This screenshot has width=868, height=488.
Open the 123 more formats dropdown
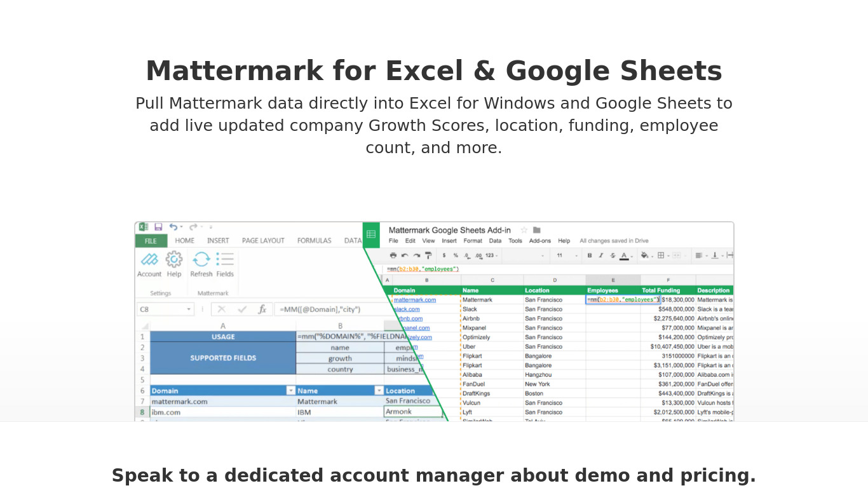pos(492,255)
